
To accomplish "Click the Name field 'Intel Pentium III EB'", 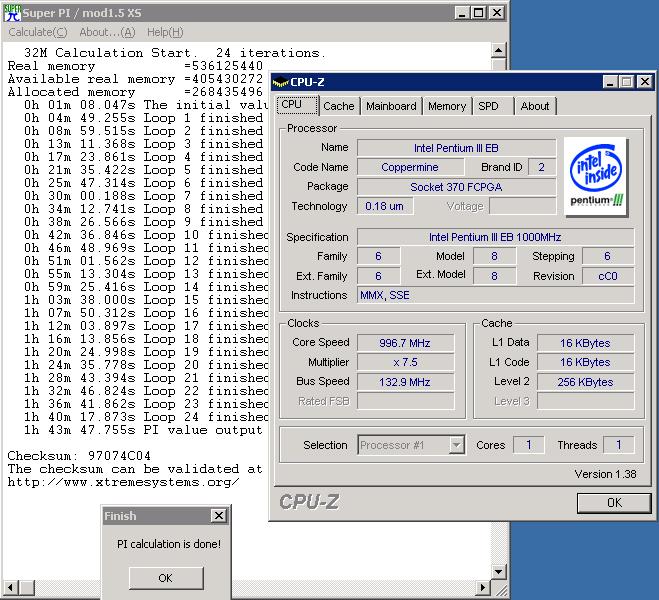I will (x=456, y=148).
